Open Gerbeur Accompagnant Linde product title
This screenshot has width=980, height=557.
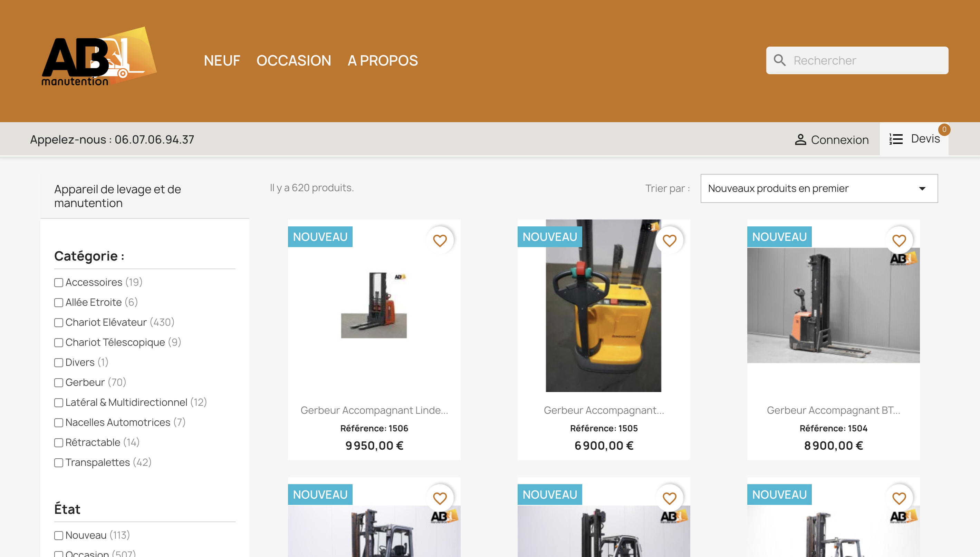click(374, 410)
